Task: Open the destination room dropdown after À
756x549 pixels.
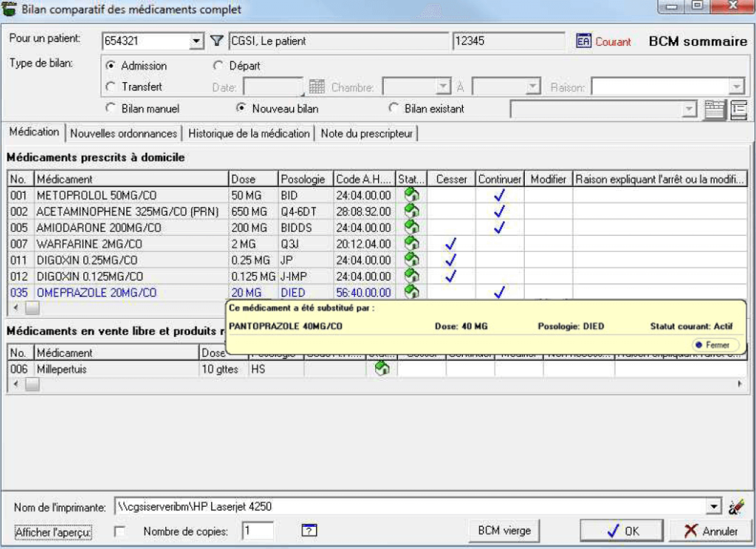Action: (532, 87)
